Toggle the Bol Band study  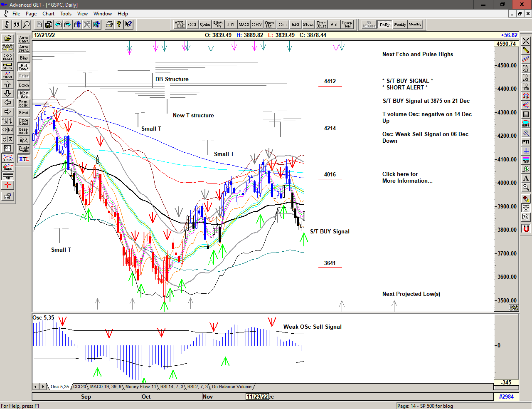(24, 67)
